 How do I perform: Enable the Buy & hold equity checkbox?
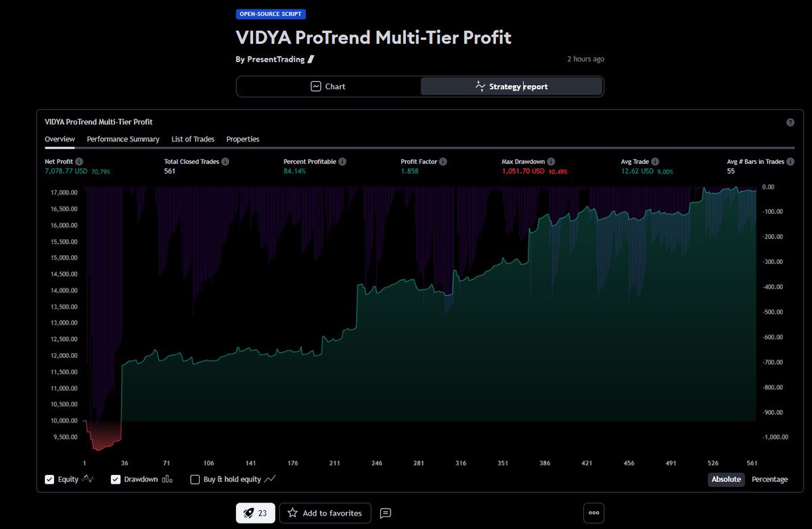pyautogui.click(x=195, y=480)
